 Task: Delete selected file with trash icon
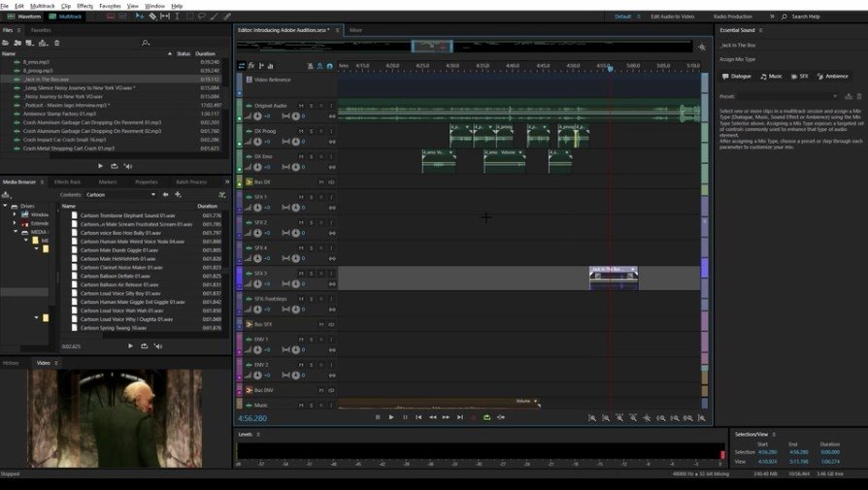coord(56,43)
